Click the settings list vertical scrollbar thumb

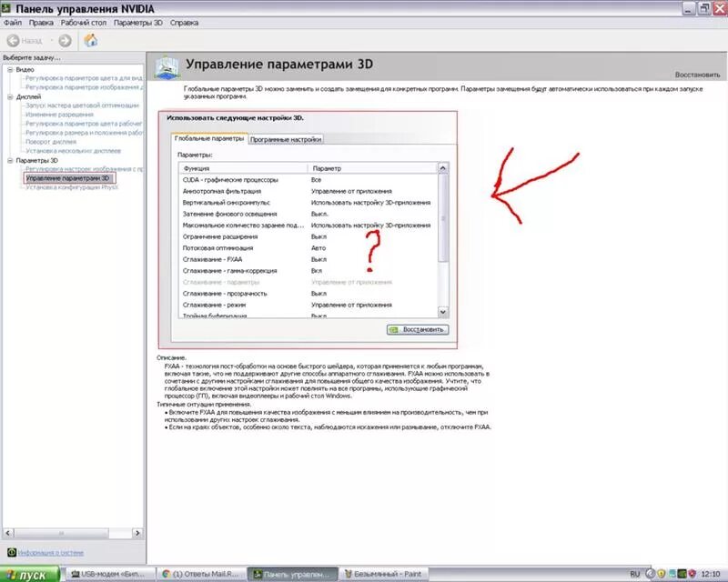[x=443, y=218]
